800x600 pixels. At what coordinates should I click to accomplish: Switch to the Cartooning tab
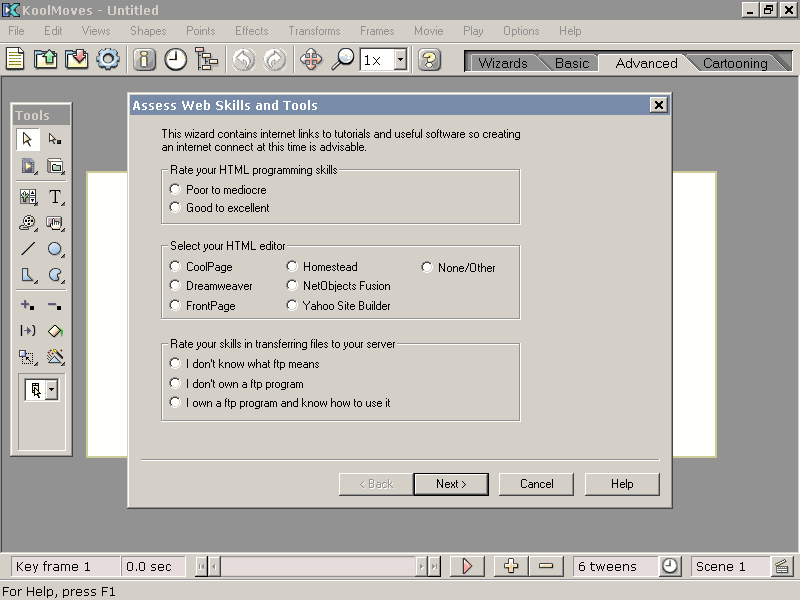tap(735, 63)
